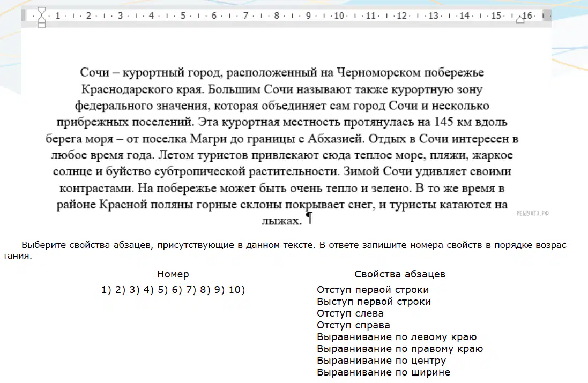Click the right indent marker near 16
The image size is (588, 383).
(520, 19)
